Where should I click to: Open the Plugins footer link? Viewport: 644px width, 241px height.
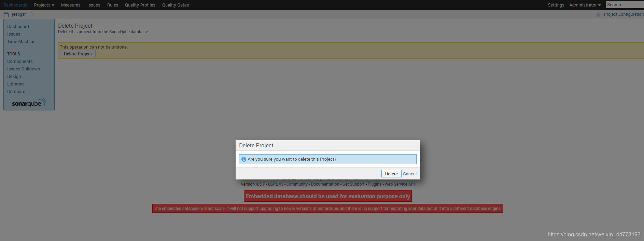[375, 184]
